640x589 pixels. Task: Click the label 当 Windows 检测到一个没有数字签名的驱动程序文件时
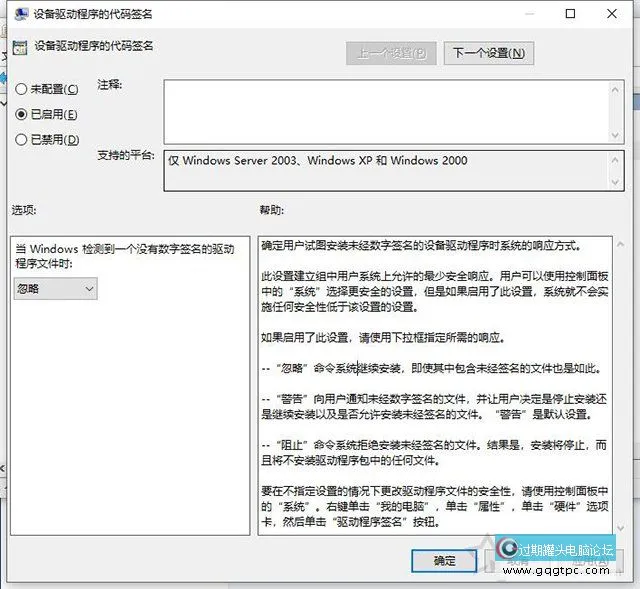pos(125,256)
